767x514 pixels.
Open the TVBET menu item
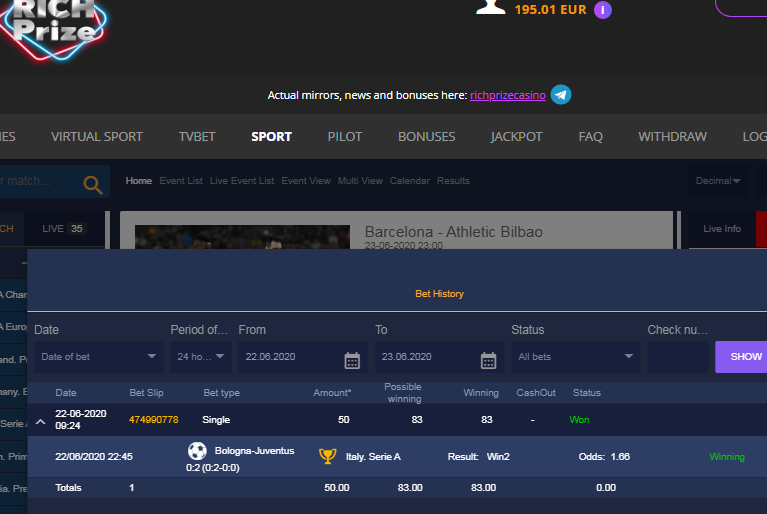tap(197, 136)
